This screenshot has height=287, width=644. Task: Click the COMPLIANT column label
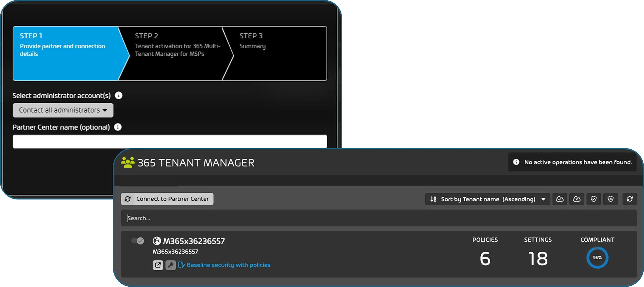tap(597, 240)
